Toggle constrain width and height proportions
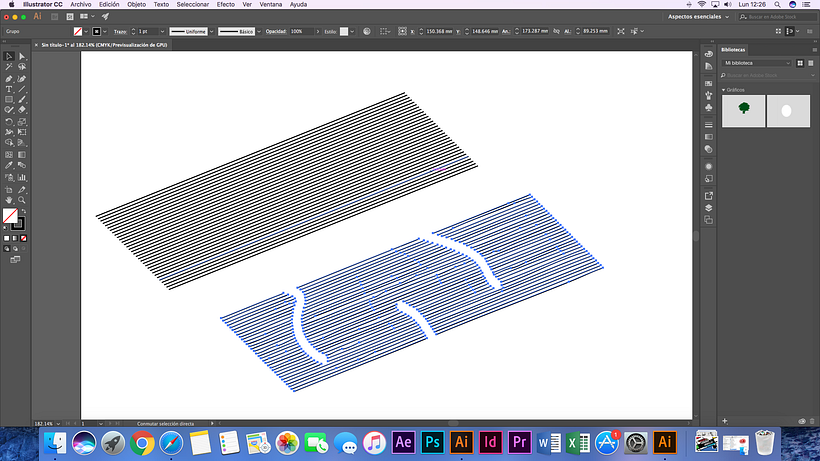Image resolution: width=820 pixels, height=461 pixels. 556,31
